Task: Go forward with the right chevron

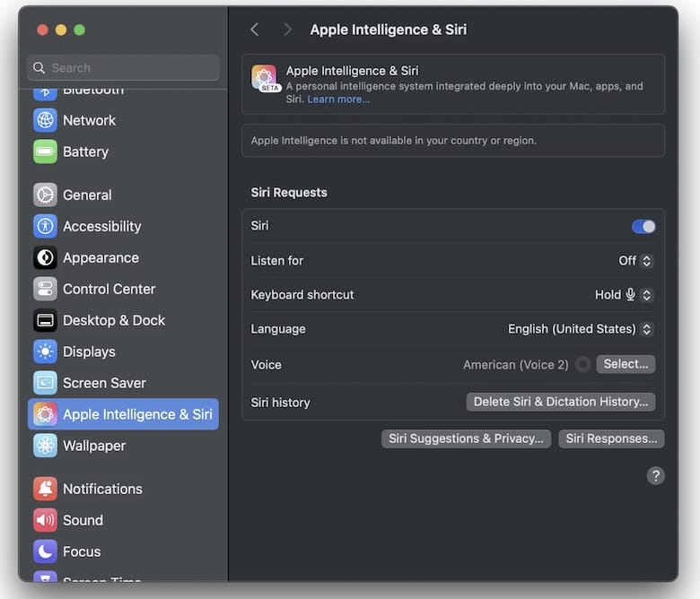Action: tap(287, 30)
